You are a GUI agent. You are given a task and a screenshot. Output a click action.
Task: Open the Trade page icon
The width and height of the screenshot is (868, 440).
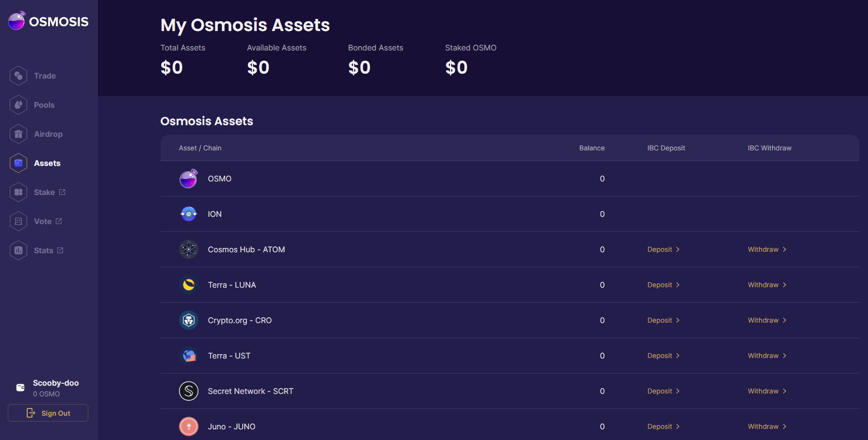18,76
